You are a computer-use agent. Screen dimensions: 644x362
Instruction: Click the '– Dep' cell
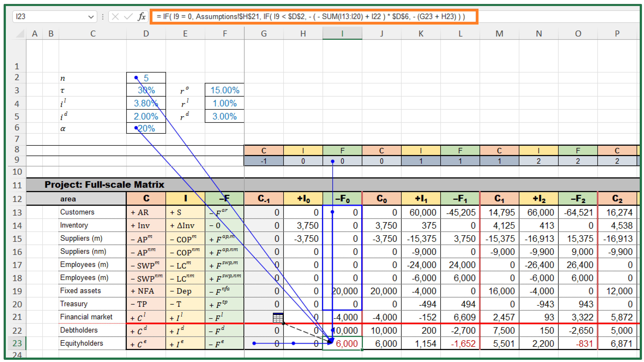[185, 291]
